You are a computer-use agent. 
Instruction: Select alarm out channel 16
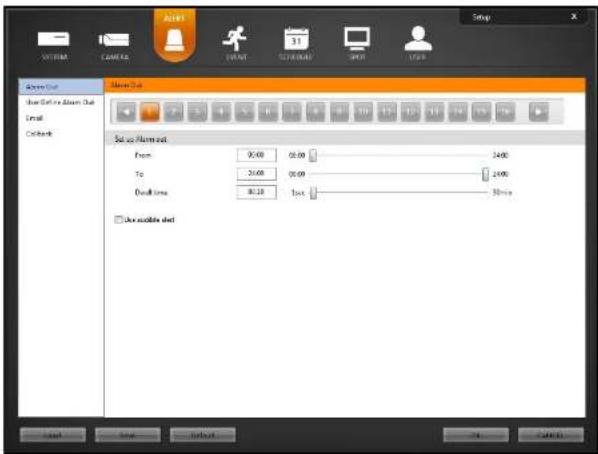coord(505,112)
